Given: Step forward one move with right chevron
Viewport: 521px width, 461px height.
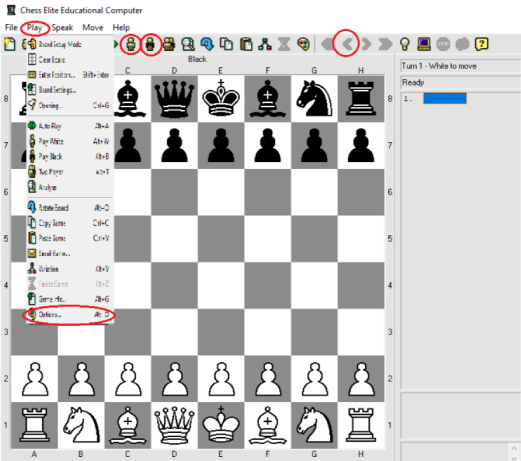Looking at the screenshot, I should pyautogui.click(x=366, y=44).
